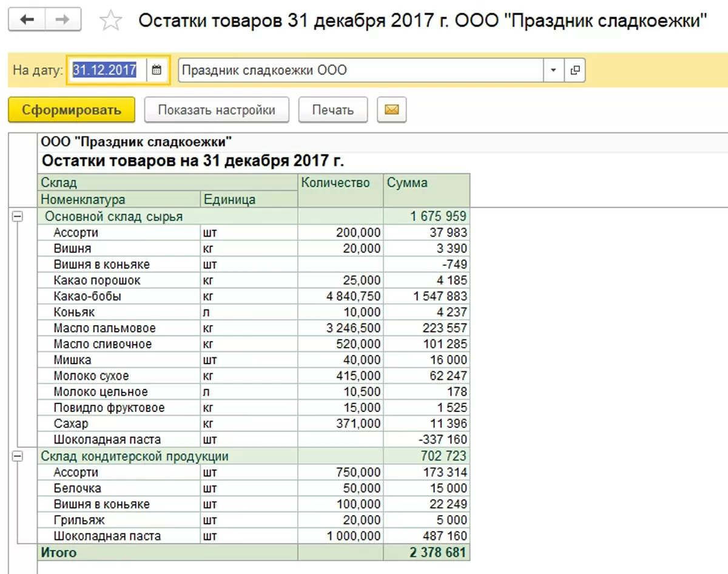
Task: Click the back navigation arrow
Action: [27, 20]
